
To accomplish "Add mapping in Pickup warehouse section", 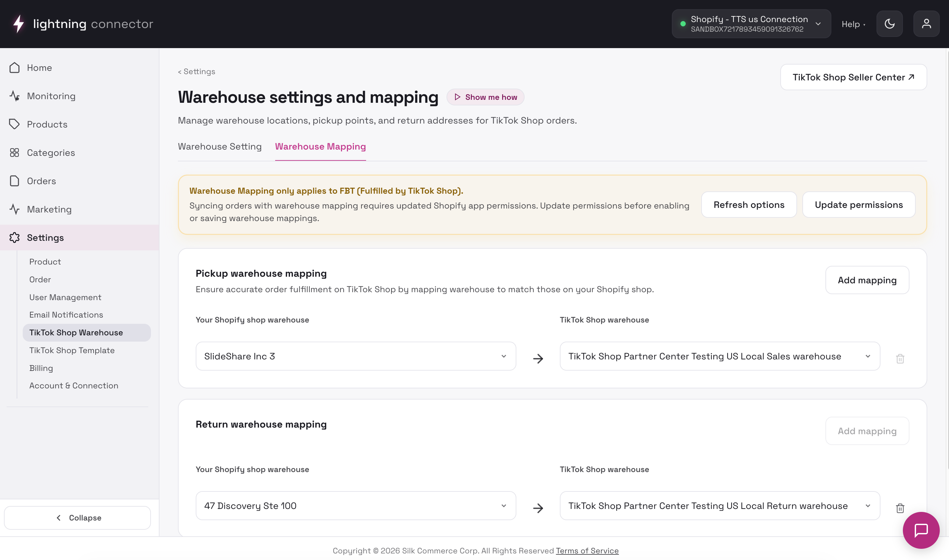I will pyautogui.click(x=867, y=280).
